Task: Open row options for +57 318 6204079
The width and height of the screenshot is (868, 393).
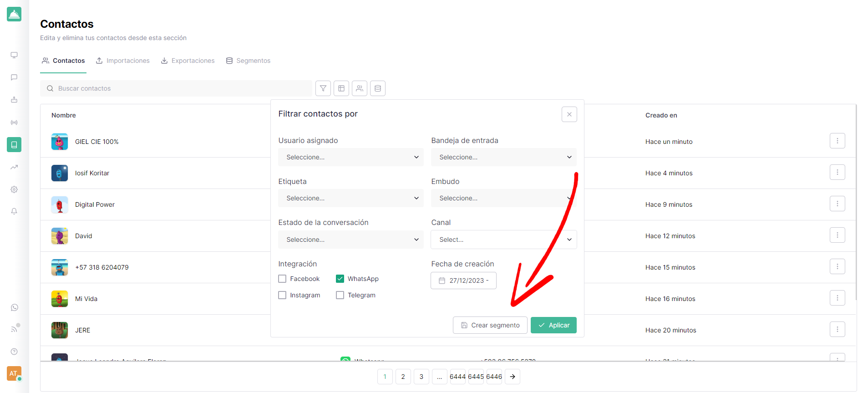Action: 838,266
